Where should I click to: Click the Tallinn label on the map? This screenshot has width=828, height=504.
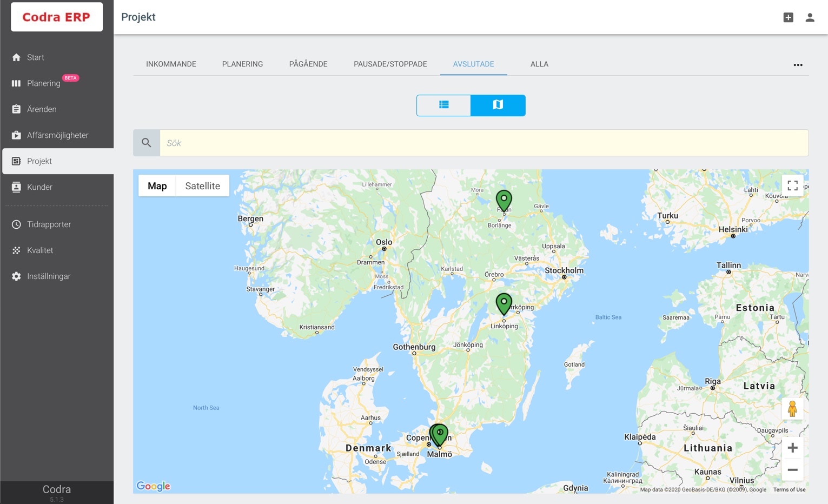[728, 265]
